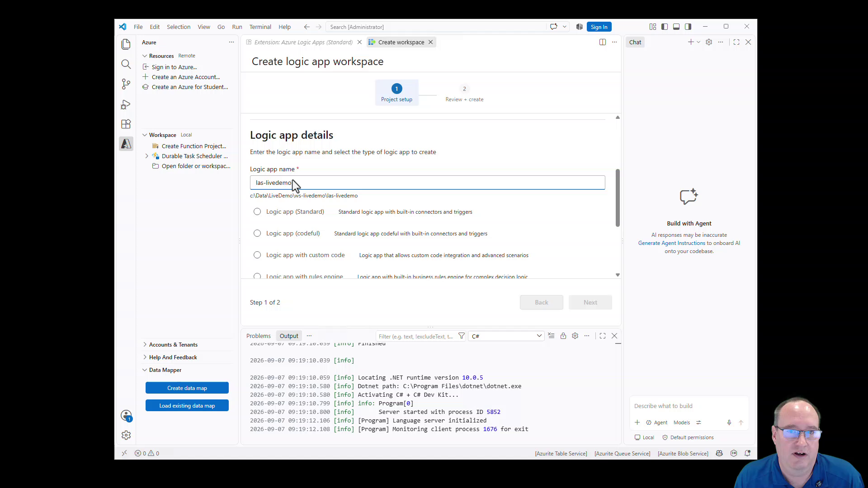Collapse the Data Mapper section
The image size is (868, 488).
click(145, 370)
